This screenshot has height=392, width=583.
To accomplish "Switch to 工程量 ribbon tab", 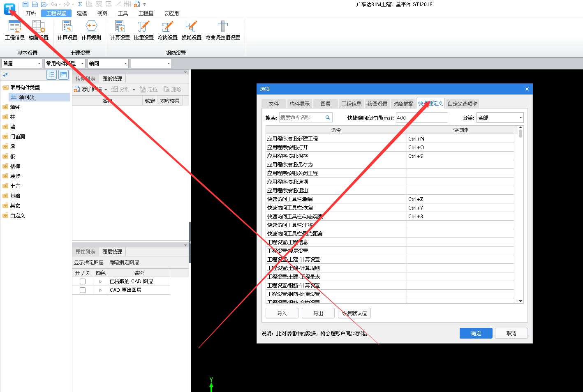I will pyautogui.click(x=146, y=13).
